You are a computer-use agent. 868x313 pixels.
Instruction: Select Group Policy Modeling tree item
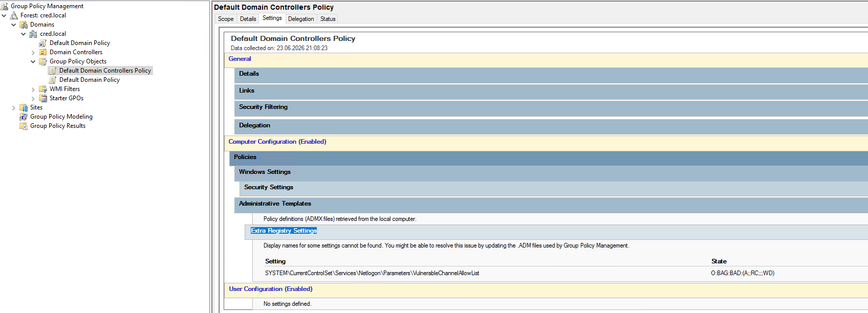click(x=61, y=117)
